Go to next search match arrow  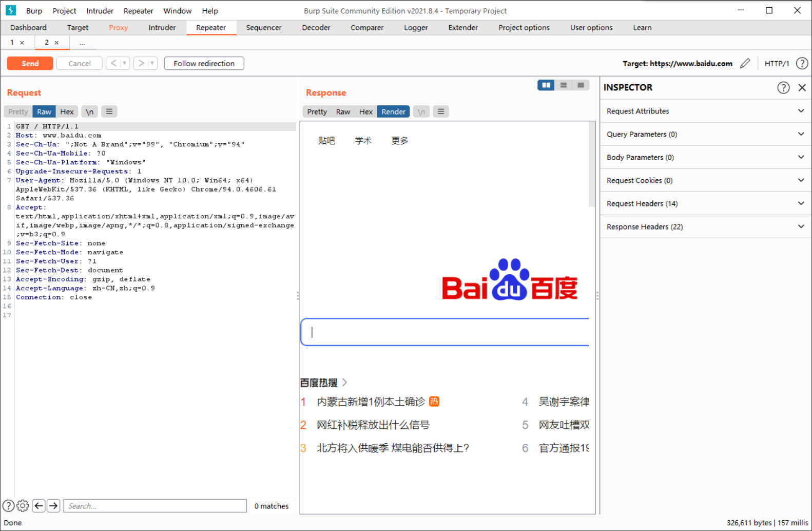click(53, 506)
